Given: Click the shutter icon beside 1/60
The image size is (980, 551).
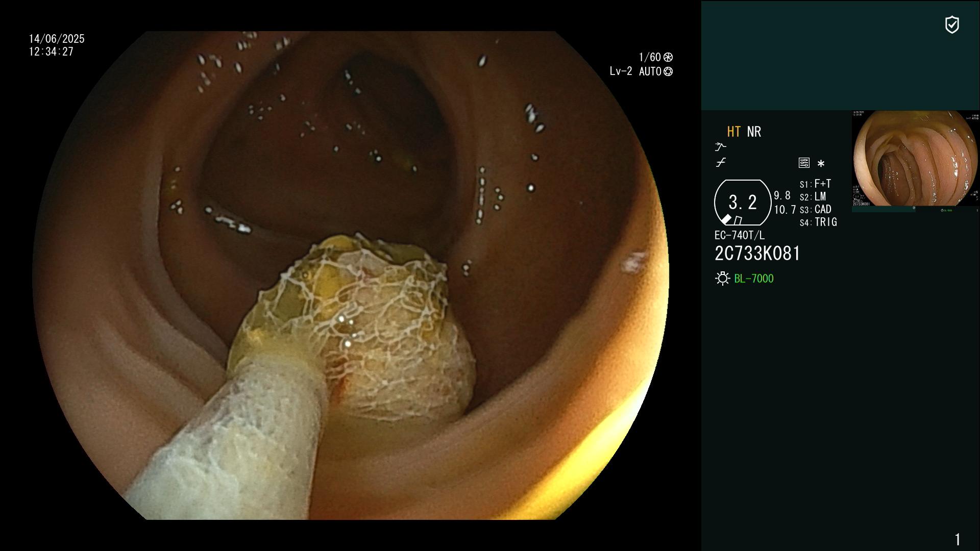Looking at the screenshot, I should pyautogui.click(x=668, y=57).
